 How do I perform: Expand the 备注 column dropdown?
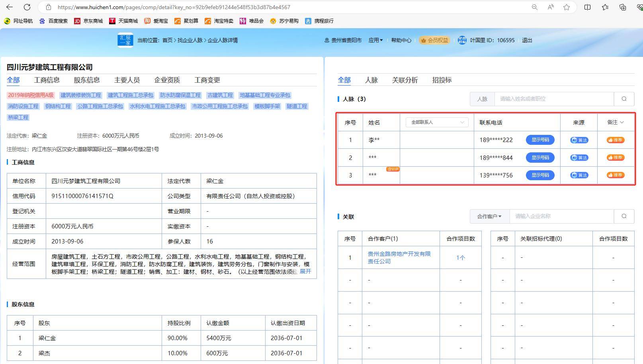(x=616, y=122)
